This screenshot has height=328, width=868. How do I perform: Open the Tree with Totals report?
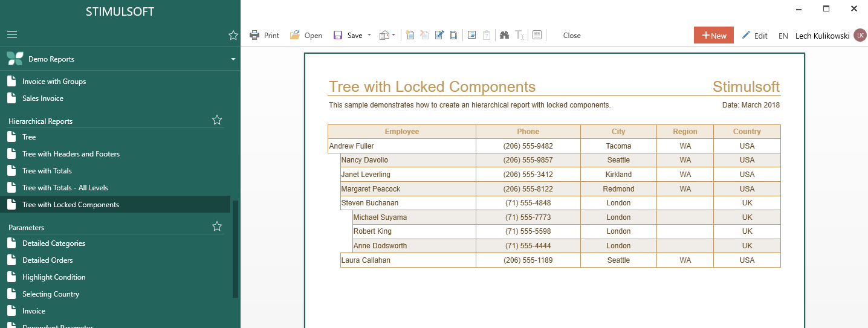click(x=47, y=171)
